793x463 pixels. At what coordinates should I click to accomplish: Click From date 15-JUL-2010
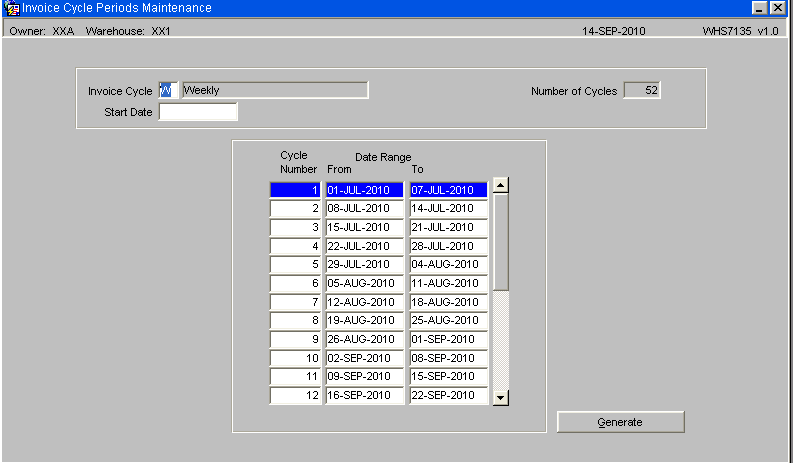(x=365, y=227)
